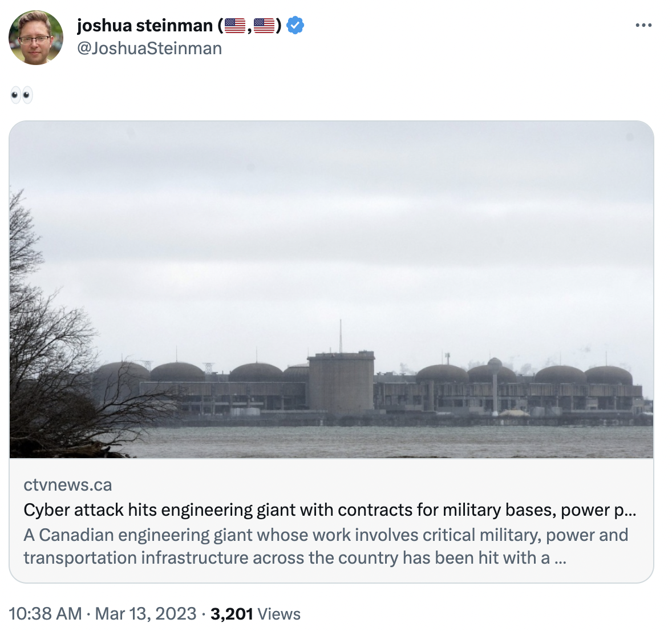Click the Mar 13, 2023 date

coord(145,614)
